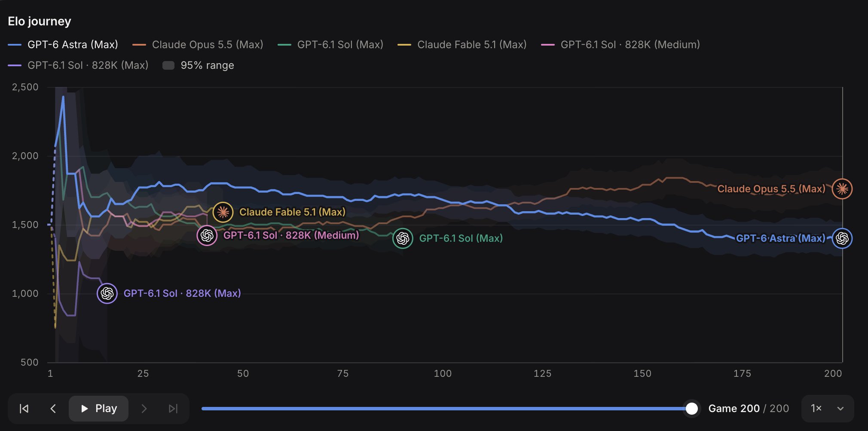Screen dimensions: 868x431
Task: Skip to the last game
Action: 173,409
